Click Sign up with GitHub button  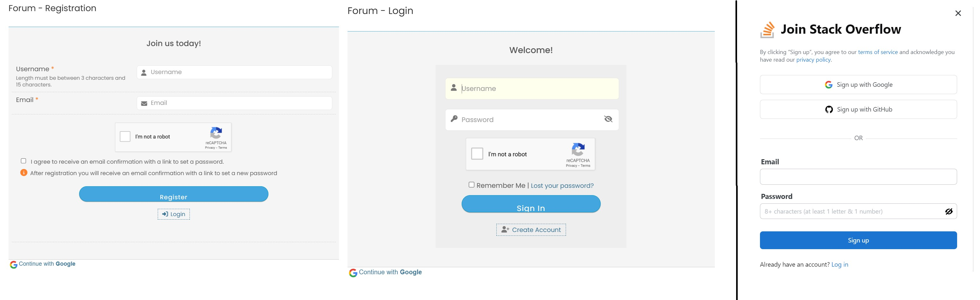coord(858,110)
